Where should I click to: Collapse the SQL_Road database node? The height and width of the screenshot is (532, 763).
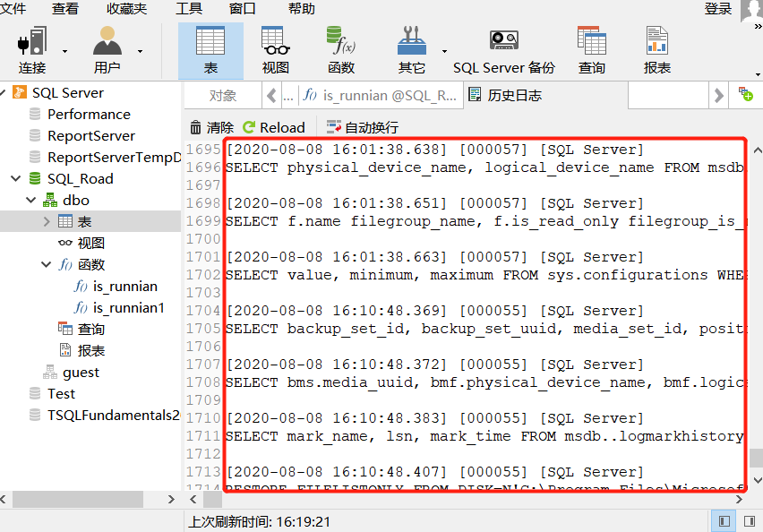pos(16,178)
